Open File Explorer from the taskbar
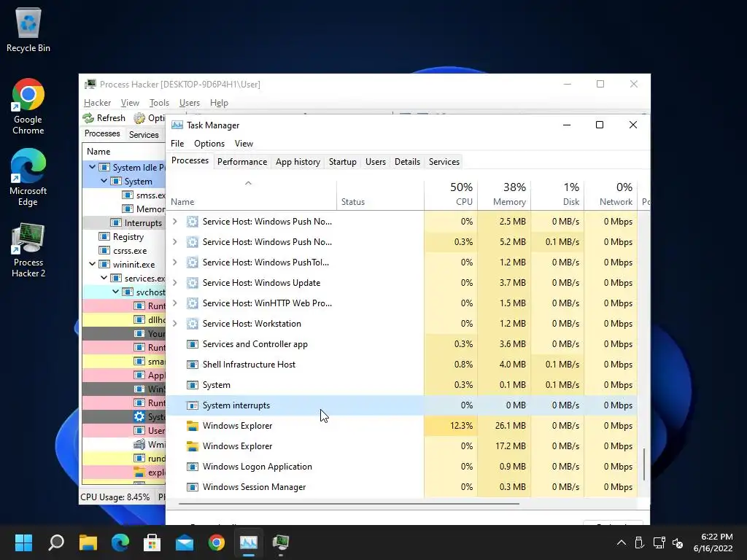 pos(88,542)
